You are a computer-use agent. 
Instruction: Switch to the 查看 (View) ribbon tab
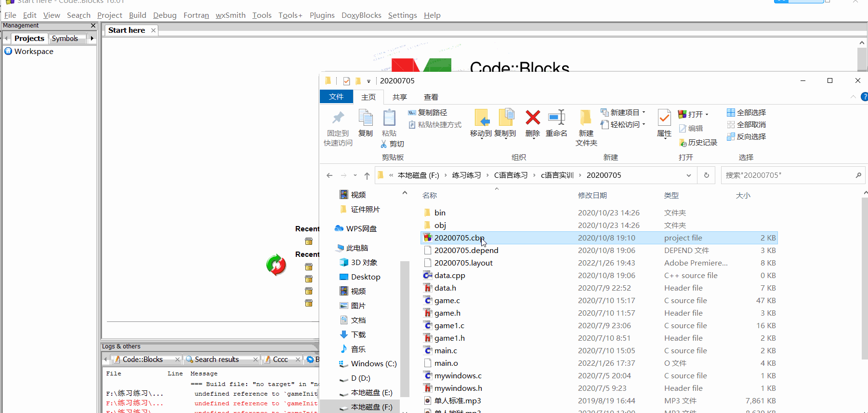[431, 97]
